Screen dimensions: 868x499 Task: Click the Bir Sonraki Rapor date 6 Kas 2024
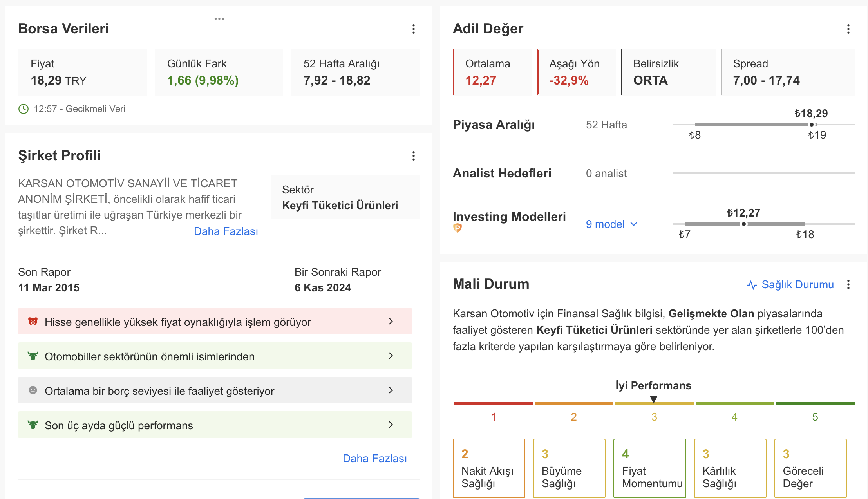pos(323,287)
